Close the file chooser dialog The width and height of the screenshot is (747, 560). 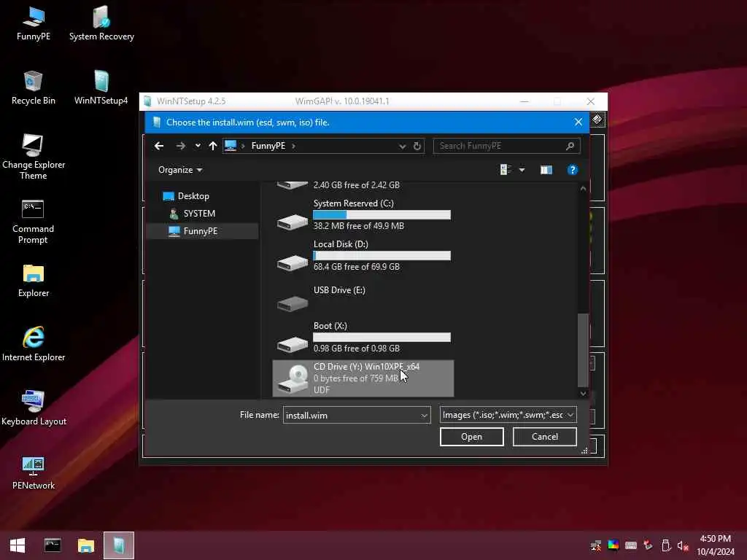[578, 122]
